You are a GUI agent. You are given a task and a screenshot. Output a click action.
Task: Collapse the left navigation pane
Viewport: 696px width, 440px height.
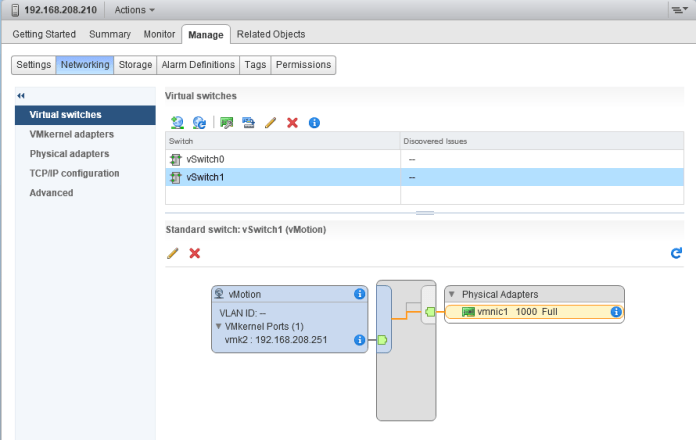pyautogui.click(x=22, y=95)
